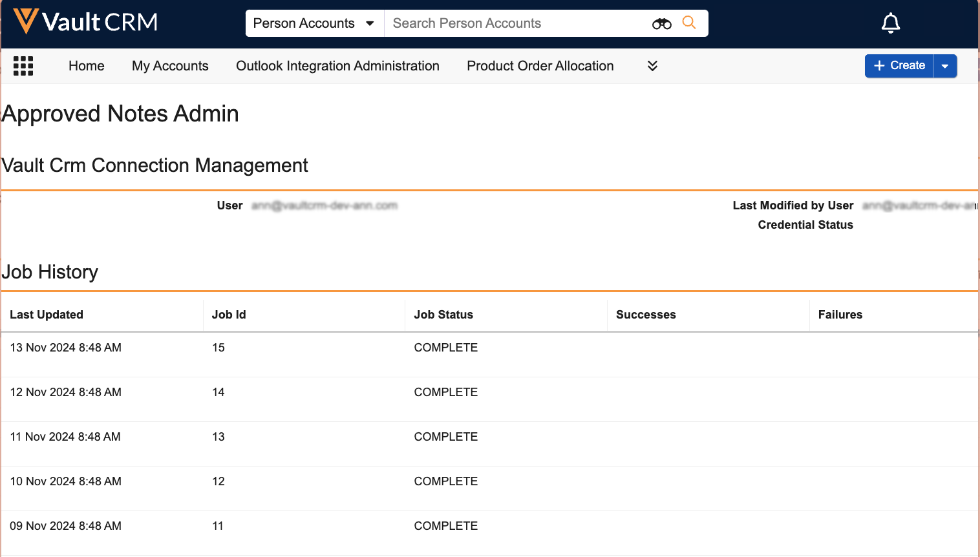Screen dimensions: 980x557
Task: Click the Successes column header
Action: (646, 315)
